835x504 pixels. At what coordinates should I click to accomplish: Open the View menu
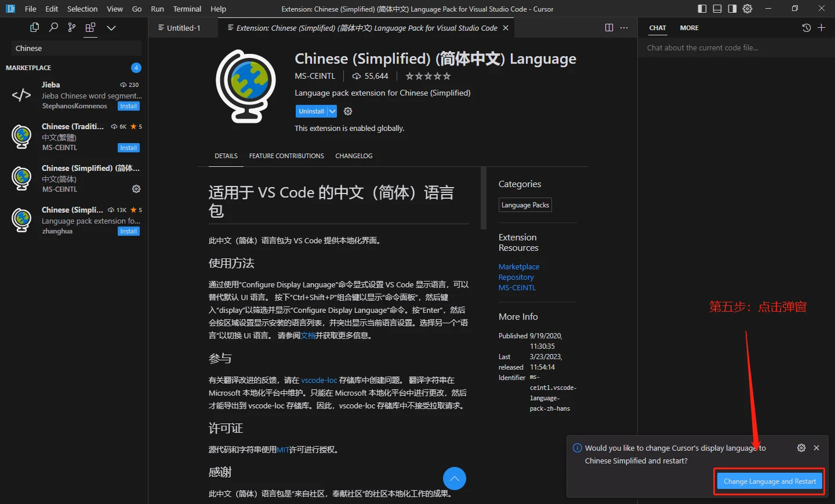pos(115,9)
